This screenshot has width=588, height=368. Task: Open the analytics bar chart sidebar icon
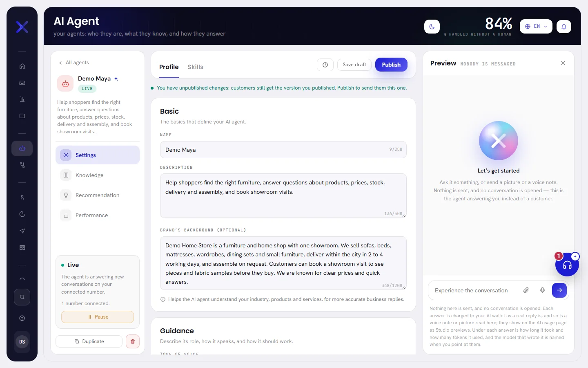click(x=22, y=99)
